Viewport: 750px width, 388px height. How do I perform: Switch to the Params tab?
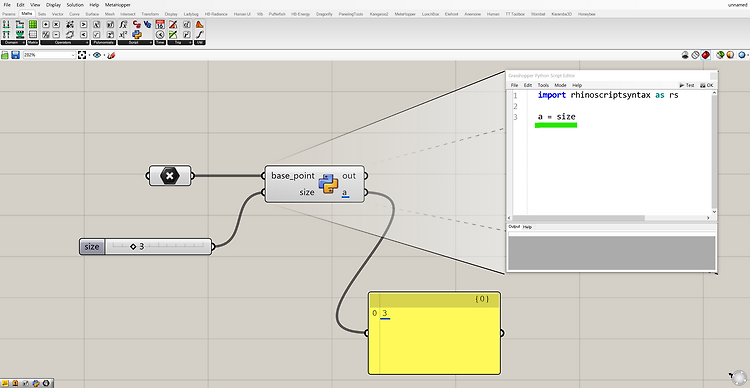(x=9, y=14)
